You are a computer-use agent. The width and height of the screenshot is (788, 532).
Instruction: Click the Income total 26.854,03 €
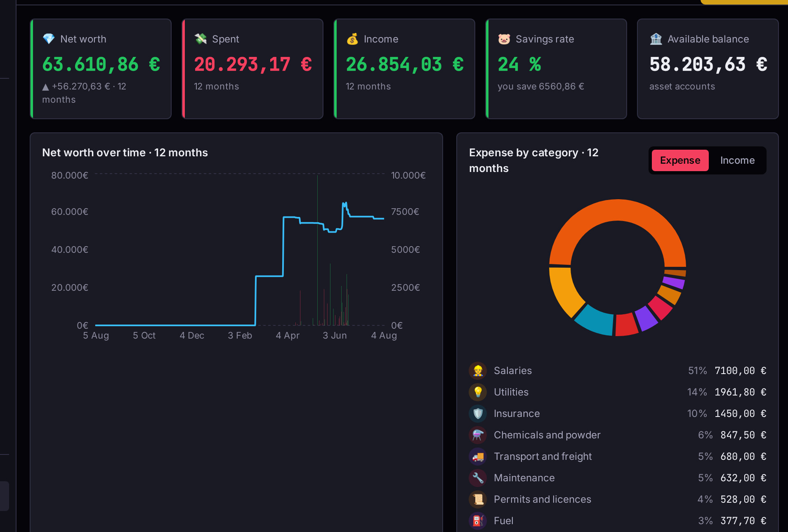point(405,64)
